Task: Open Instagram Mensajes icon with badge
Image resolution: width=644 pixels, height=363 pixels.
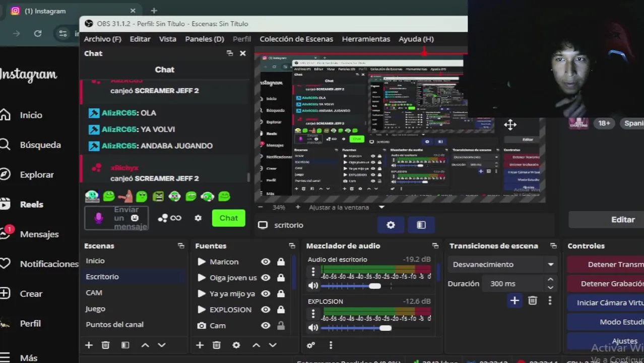Action: 6,233
